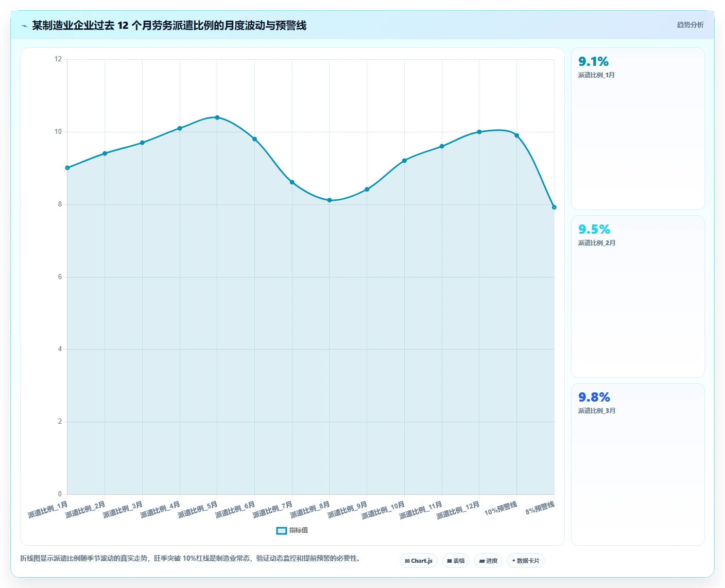Click the footnote starting with 折线图显示
The width and height of the screenshot is (725, 588).
(x=192, y=558)
